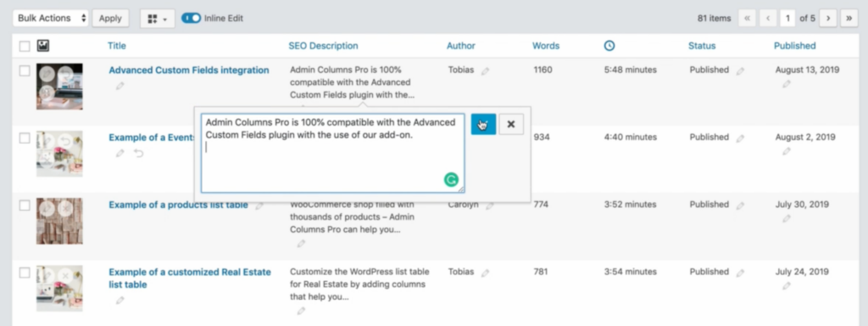Image resolution: width=868 pixels, height=326 pixels.
Task: Click the featured image column header icon
Action: (43, 46)
